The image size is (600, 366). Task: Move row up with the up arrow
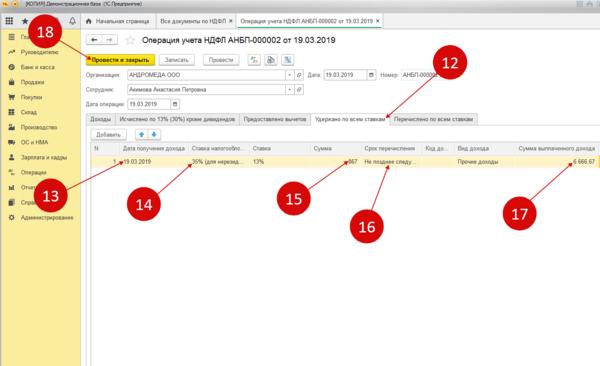[142, 135]
